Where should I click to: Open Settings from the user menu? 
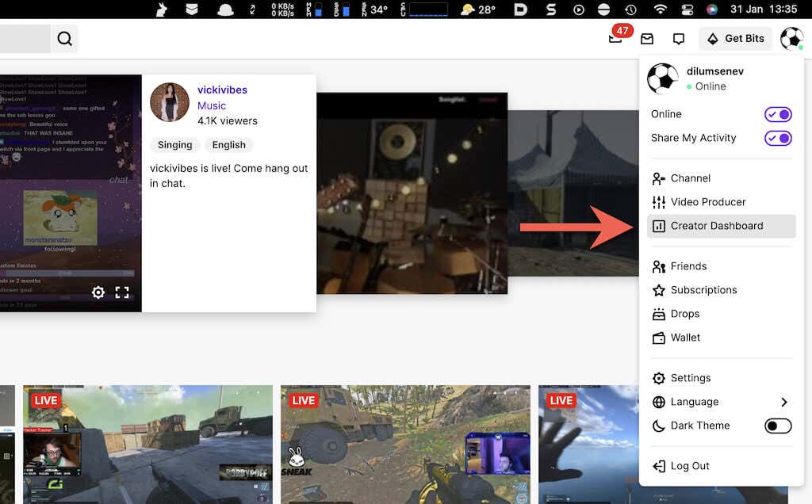[690, 378]
